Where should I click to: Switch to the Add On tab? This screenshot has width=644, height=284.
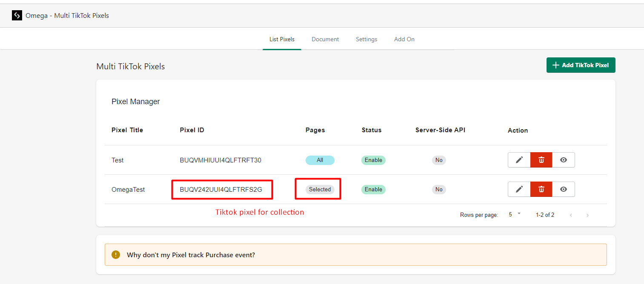(404, 39)
